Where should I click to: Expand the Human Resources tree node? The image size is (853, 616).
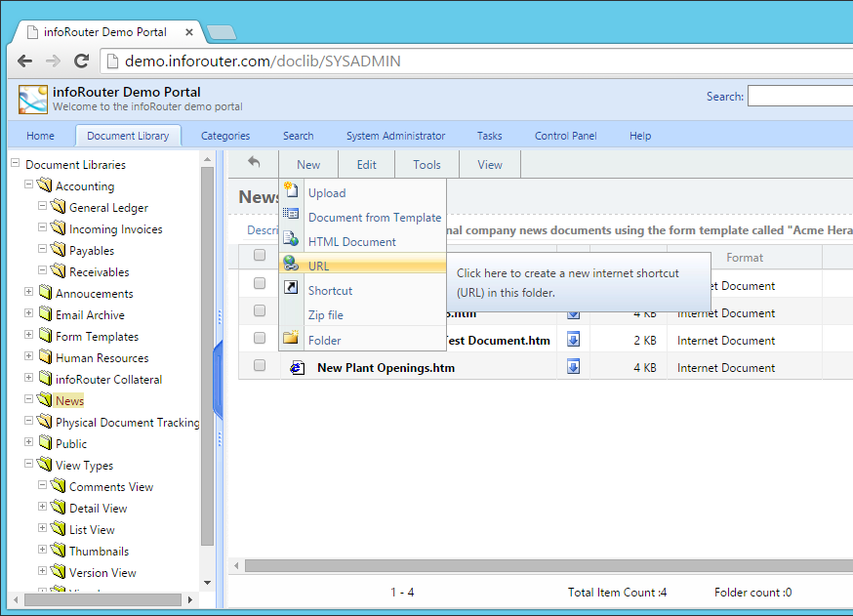point(29,356)
